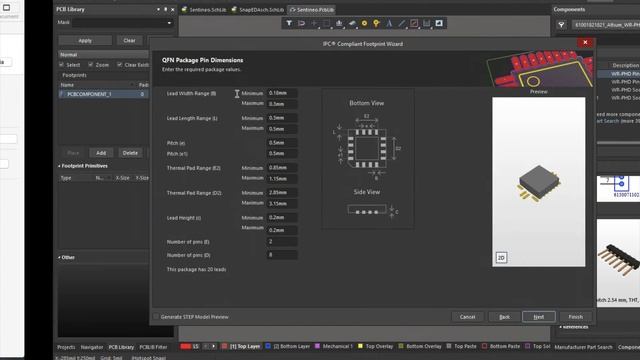Click Lead Width Range minimum field
640x360 pixels.
click(282, 93)
